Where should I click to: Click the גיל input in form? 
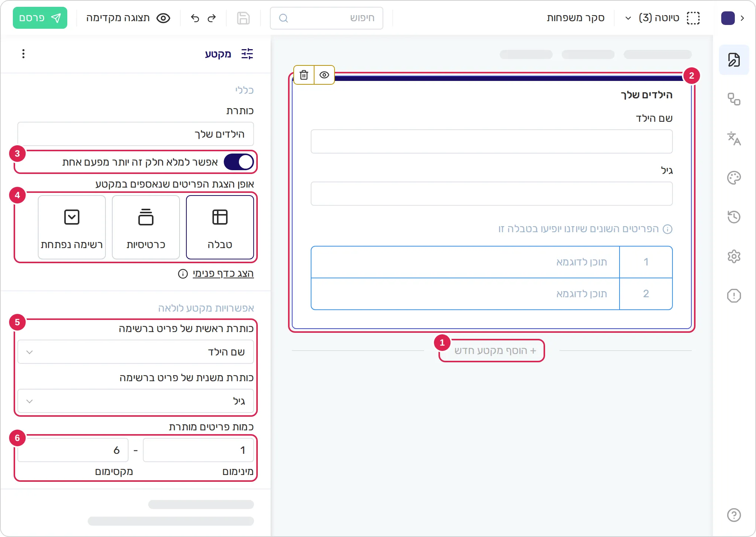pyautogui.click(x=492, y=194)
